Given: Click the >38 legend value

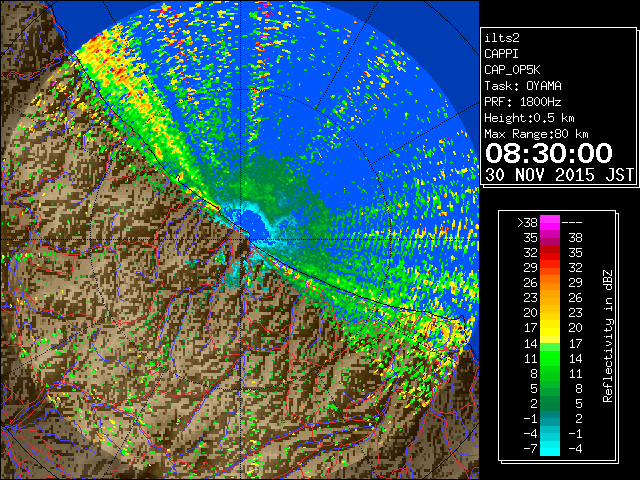Looking at the screenshot, I should click(x=527, y=222).
